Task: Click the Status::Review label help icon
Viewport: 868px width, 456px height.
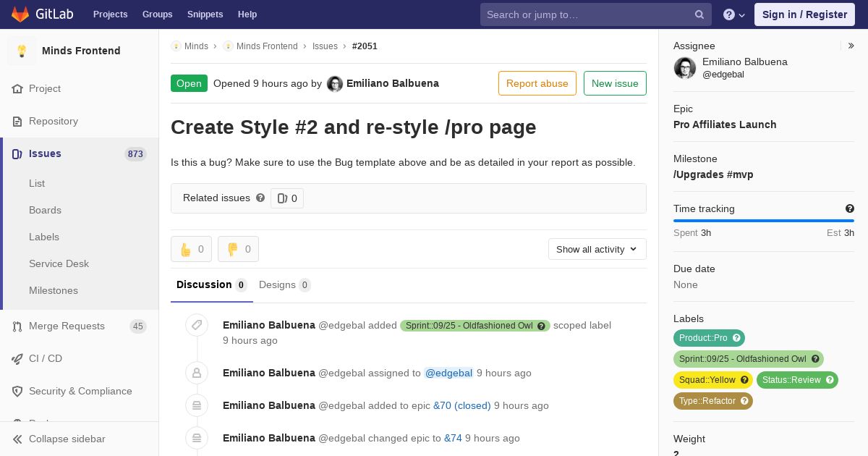Action: (x=830, y=380)
